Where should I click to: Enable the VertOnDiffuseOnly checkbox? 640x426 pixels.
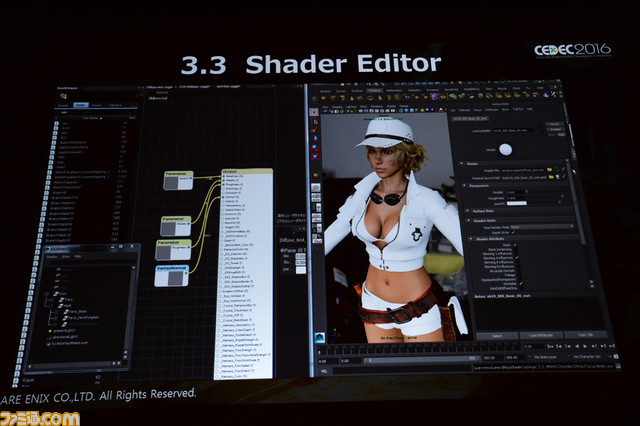pyautogui.click(x=521, y=288)
